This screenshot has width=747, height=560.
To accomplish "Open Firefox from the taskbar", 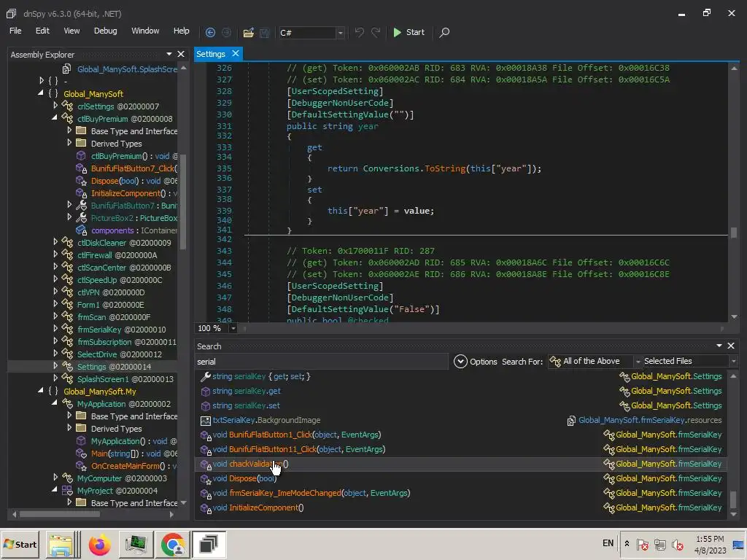I will pos(100,544).
